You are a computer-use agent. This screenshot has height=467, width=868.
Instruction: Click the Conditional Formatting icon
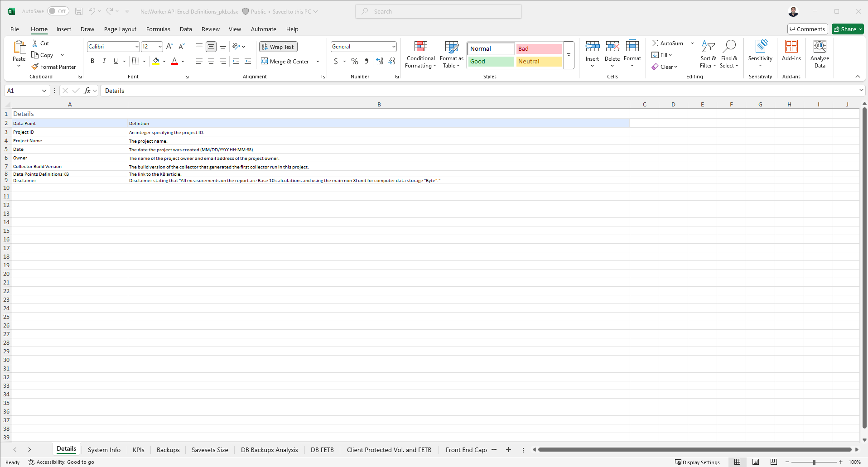pyautogui.click(x=420, y=47)
